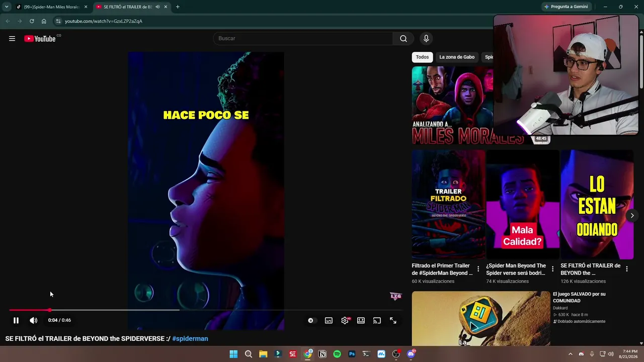Select the Todos filter chip
This screenshot has width=644, height=362.
(422, 57)
